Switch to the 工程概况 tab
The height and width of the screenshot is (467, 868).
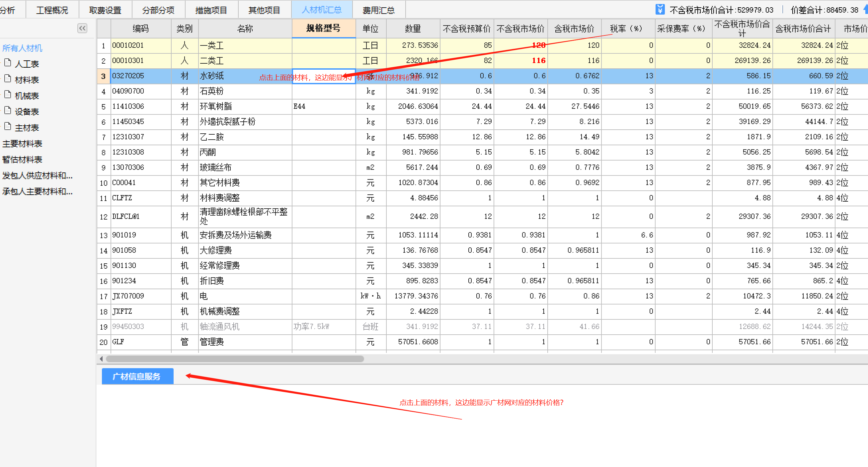[x=52, y=10]
